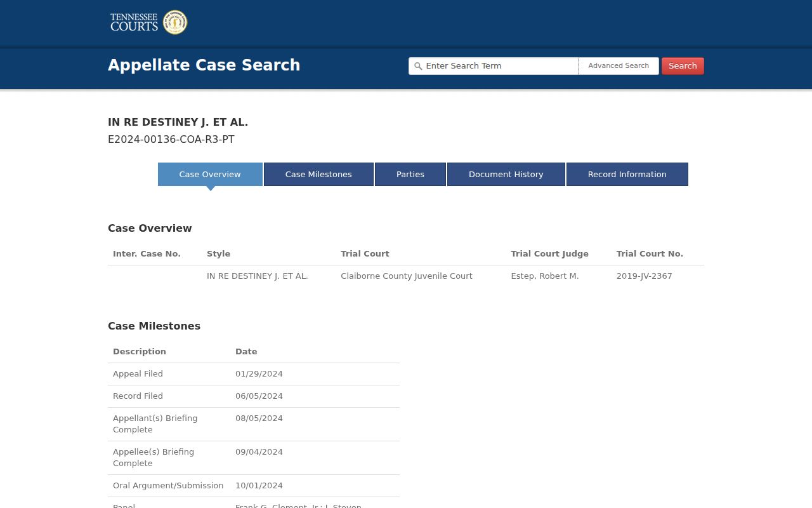This screenshot has height=508, width=812.
Task: Click the Appeal Filed milestone row
Action: (x=254, y=374)
